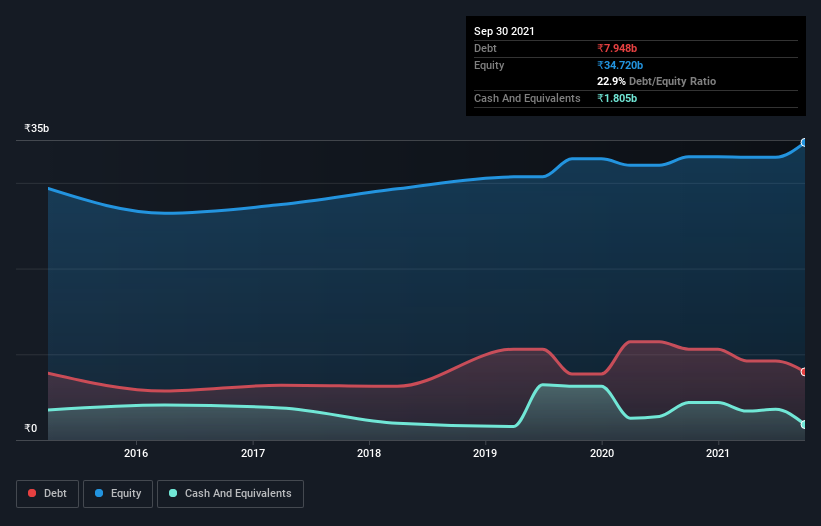This screenshot has width=821, height=526.
Task: Toggle the Equity series legend button
Action: pyautogui.click(x=118, y=494)
